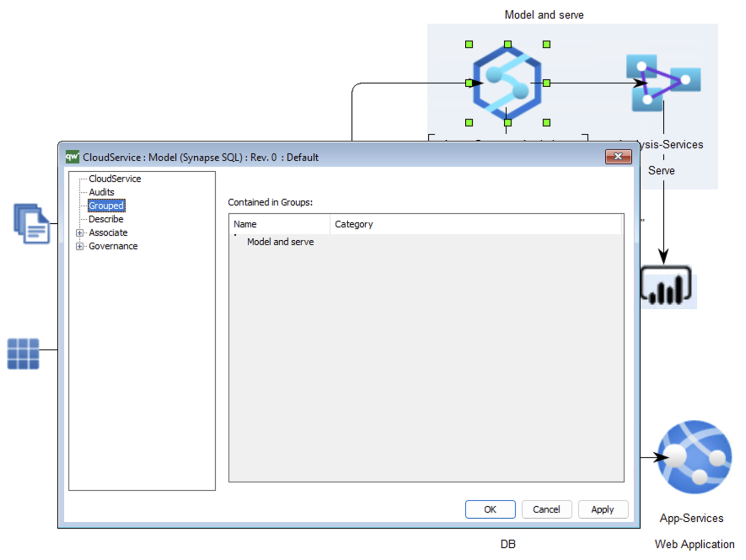Expand the Associate tree node
Image resolution: width=746 pixels, height=560 pixels.
[x=79, y=233]
